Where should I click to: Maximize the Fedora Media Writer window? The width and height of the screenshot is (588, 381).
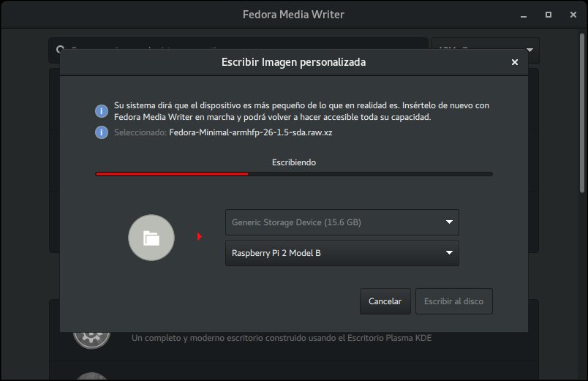(x=549, y=15)
